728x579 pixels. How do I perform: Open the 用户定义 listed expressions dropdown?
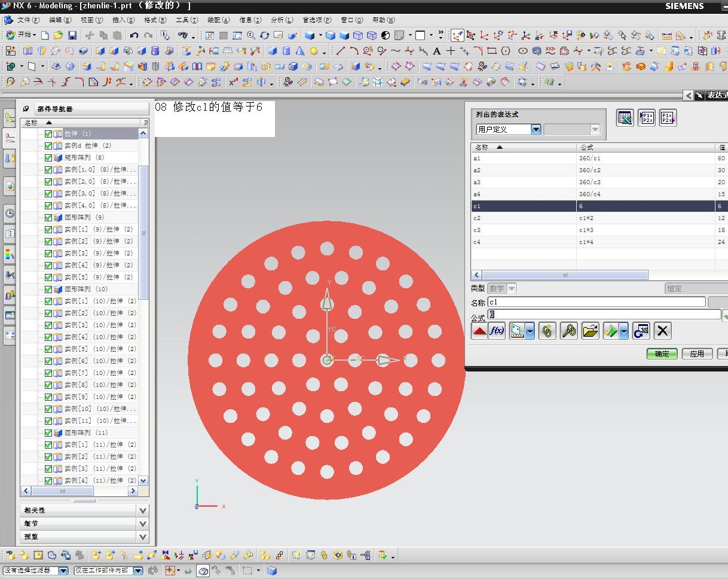(536, 129)
